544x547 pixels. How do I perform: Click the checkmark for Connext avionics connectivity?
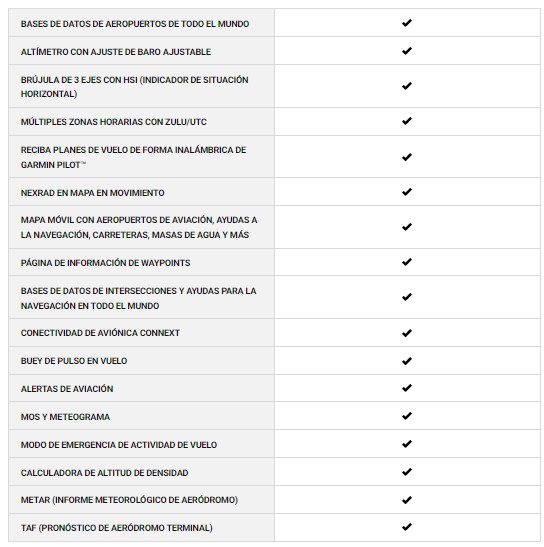[x=407, y=333]
